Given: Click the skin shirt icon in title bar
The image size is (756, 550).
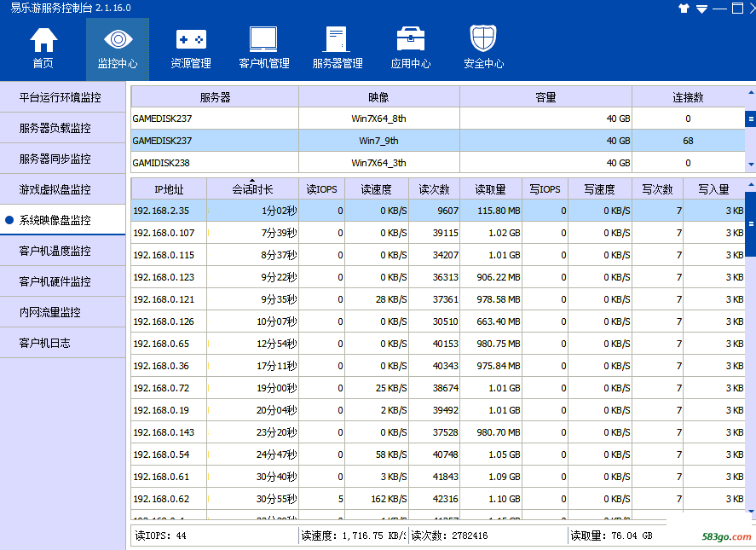Looking at the screenshot, I should [x=684, y=9].
